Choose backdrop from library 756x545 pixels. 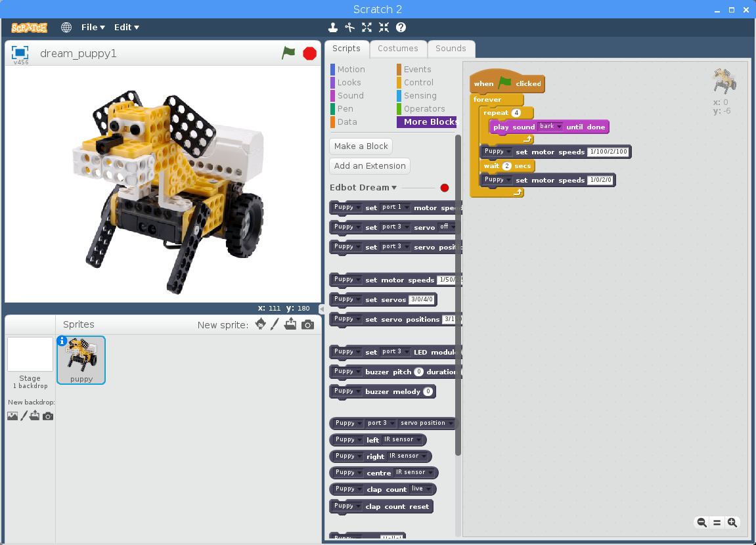click(12, 416)
